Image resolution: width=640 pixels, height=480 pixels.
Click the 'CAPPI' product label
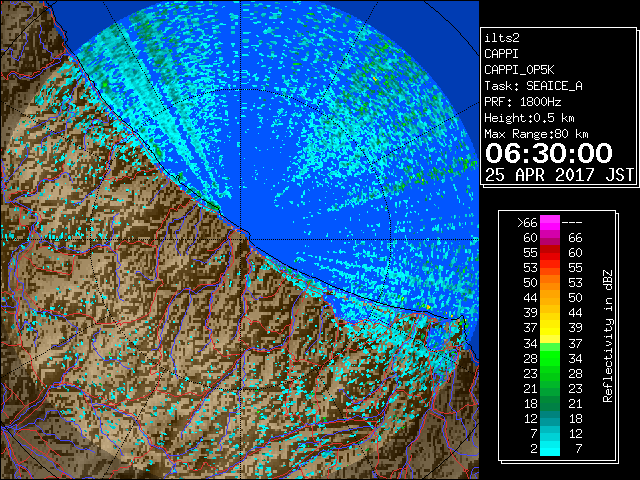coord(501,54)
